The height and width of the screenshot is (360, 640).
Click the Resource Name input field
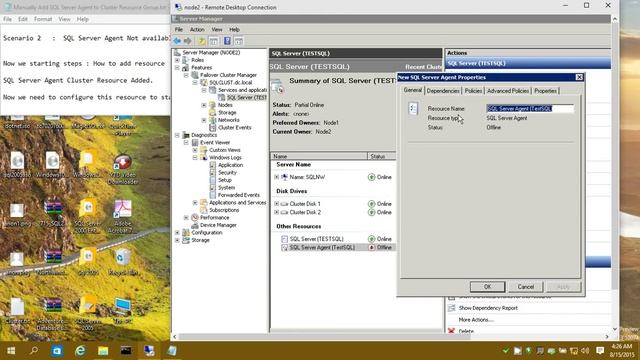[530, 108]
